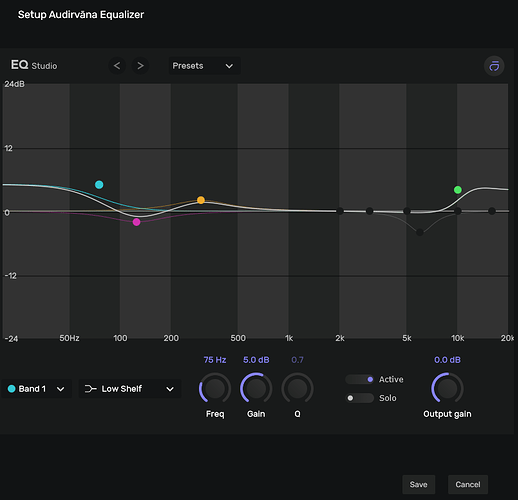
Task: Click the Q knob
Action: (297, 389)
